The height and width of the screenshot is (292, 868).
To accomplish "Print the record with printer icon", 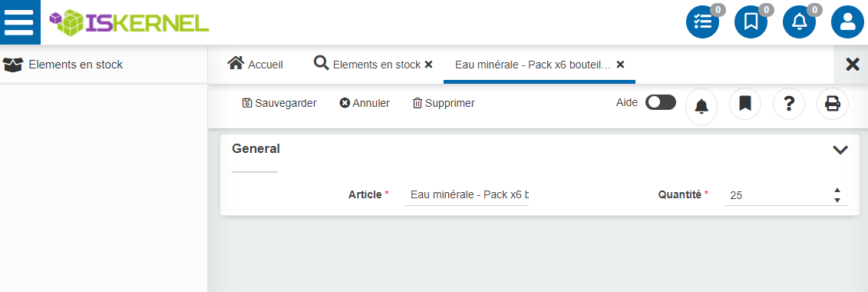I will [x=833, y=104].
